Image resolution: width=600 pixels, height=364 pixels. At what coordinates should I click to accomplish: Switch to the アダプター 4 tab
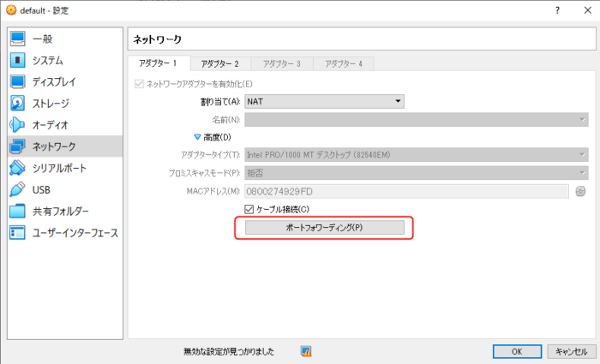point(344,64)
